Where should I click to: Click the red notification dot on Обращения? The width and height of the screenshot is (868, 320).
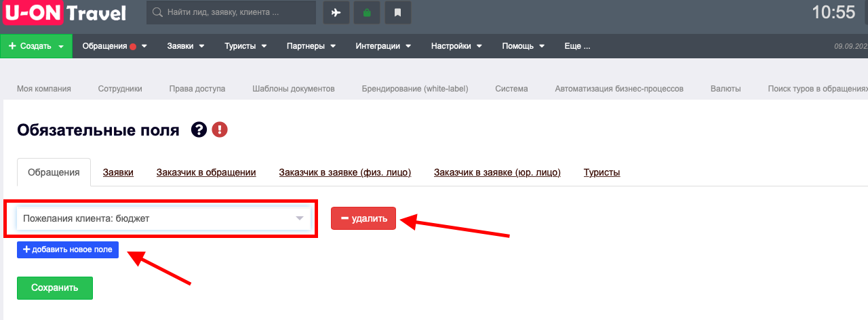[133, 47]
